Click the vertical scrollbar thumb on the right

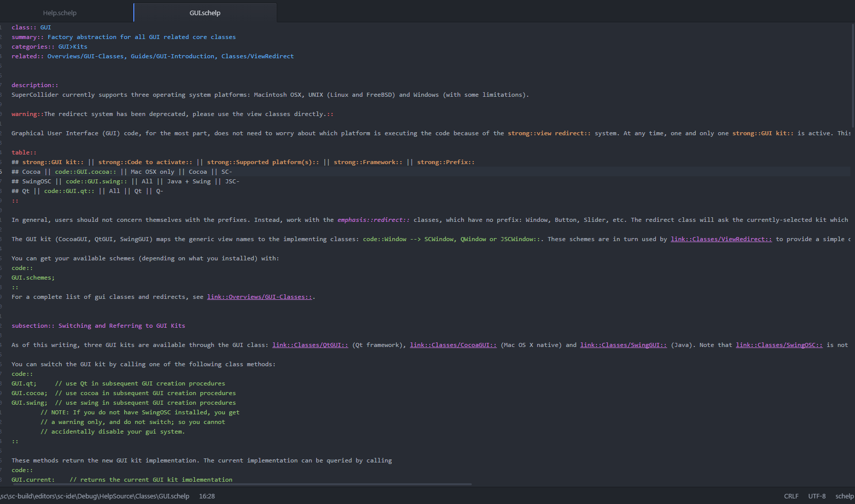(852, 76)
